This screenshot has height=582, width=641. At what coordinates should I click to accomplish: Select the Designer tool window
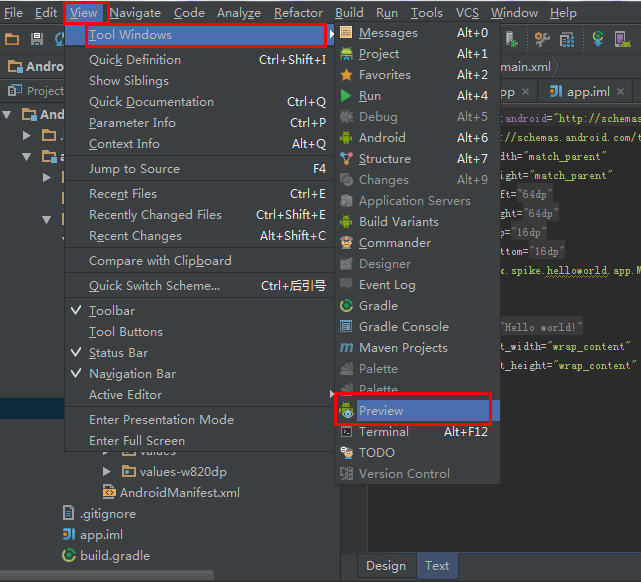(417, 264)
